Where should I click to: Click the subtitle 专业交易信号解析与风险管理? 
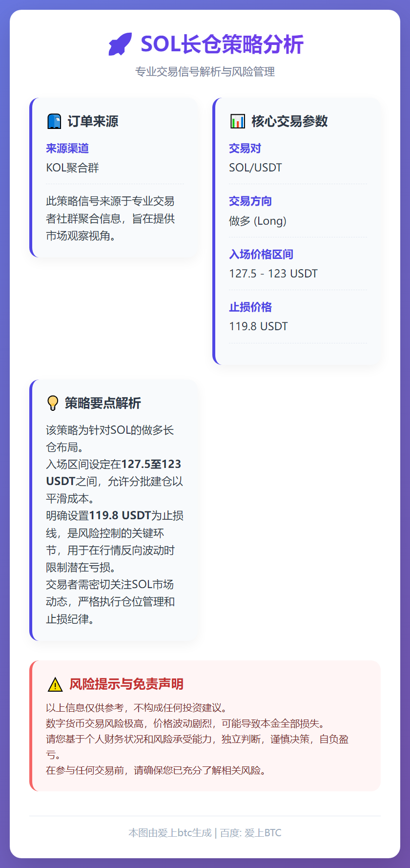(205, 72)
